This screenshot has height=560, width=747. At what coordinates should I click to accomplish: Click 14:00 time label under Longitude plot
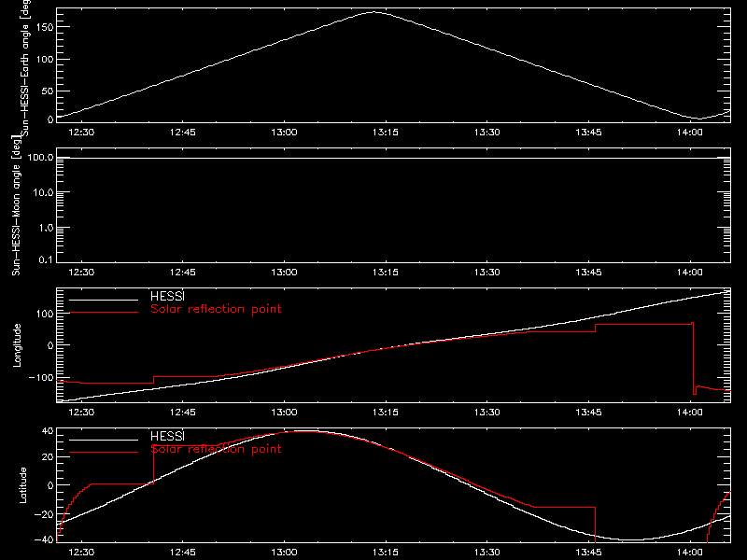pyautogui.click(x=690, y=413)
